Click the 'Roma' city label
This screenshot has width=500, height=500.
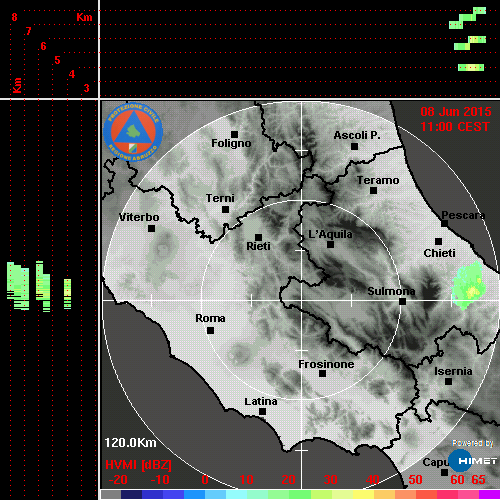pyautogui.click(x=210, y=318)
